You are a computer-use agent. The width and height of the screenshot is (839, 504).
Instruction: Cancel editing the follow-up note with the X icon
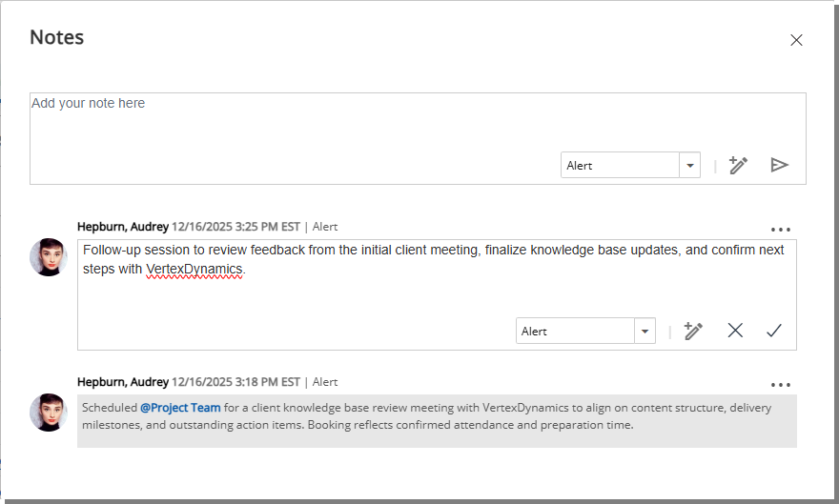735,331
